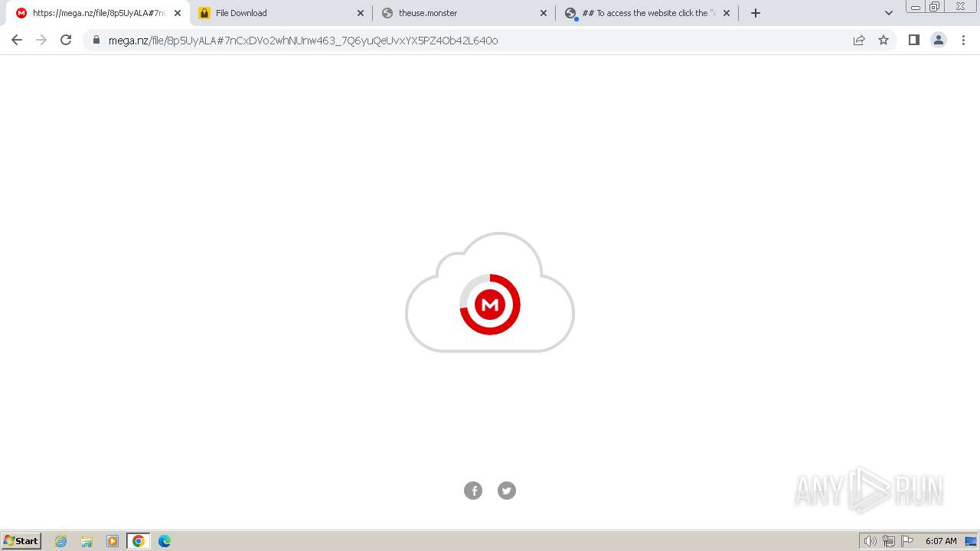Image resolution: width=980 pixels, height=551 pixels.
Task: Open the side panel
Action: click(914, 40)
